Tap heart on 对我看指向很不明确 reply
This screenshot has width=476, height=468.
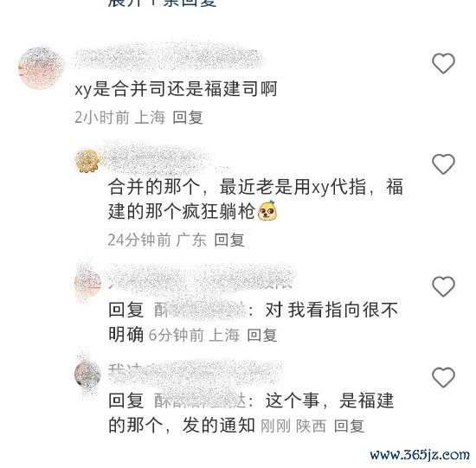443,286
